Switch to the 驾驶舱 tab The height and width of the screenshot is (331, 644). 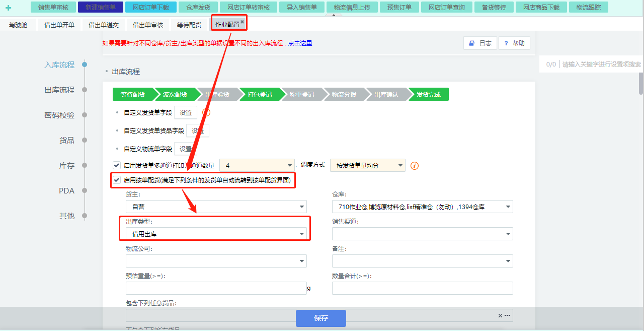(x=18, y=25)
